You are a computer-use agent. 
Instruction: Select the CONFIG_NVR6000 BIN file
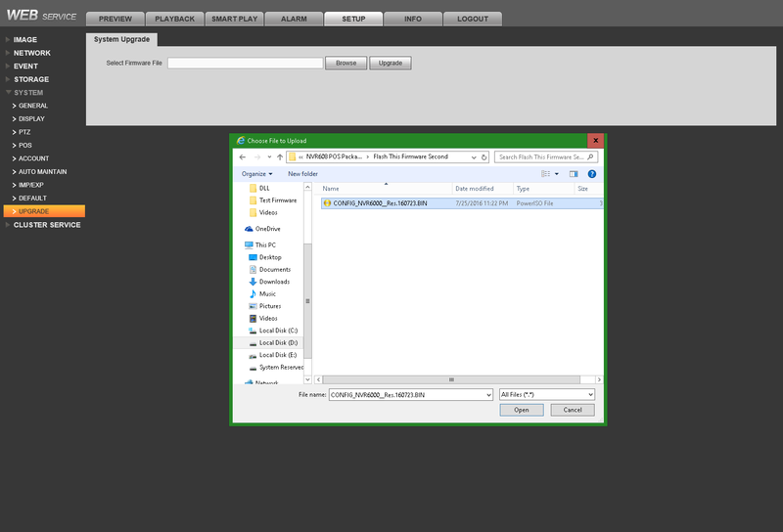[x=378, y=203]
